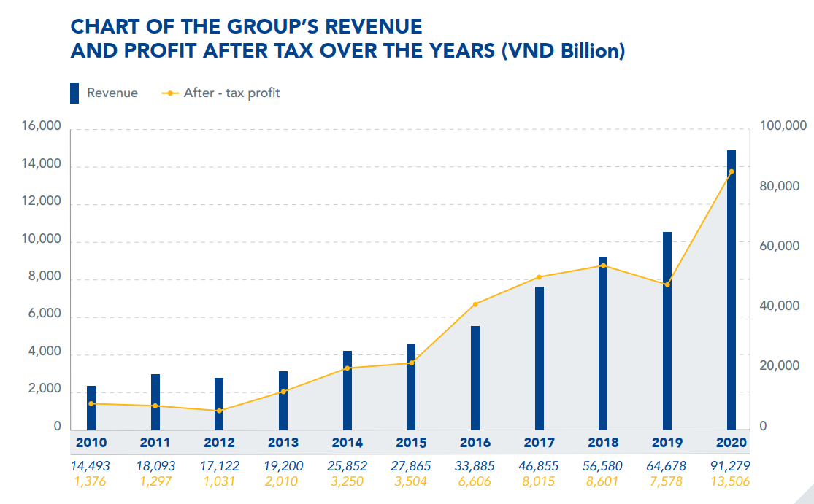This screenshot has width=814, height=504.
Task: Click the Revenue legend text
Action: [112, 93]
